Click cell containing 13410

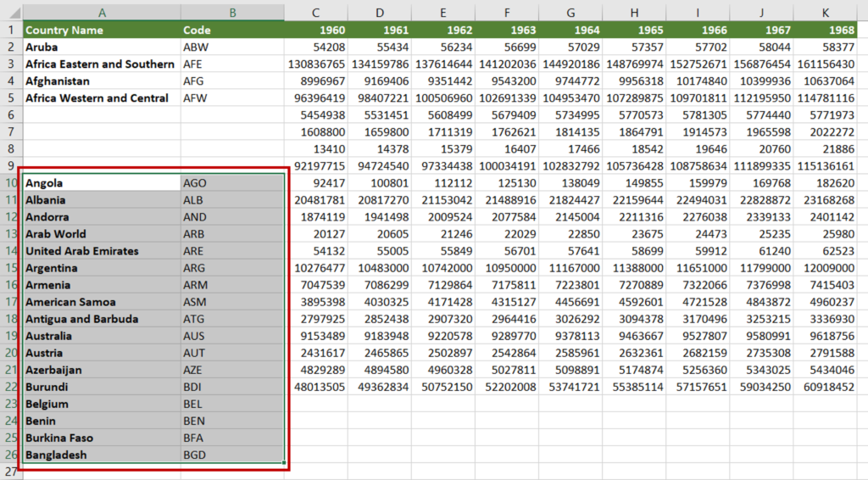click(315, 149)
